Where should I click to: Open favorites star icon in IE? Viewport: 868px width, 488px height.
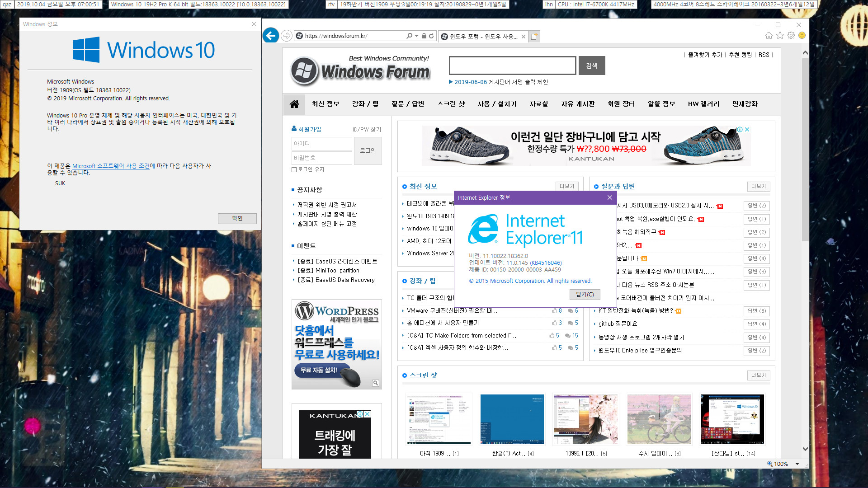(x=780, y=35)
